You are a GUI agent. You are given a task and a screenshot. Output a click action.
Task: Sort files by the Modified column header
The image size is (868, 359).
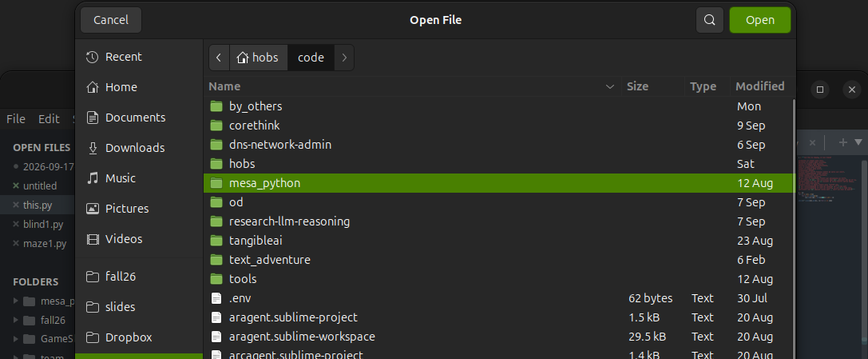coord(762,86)
